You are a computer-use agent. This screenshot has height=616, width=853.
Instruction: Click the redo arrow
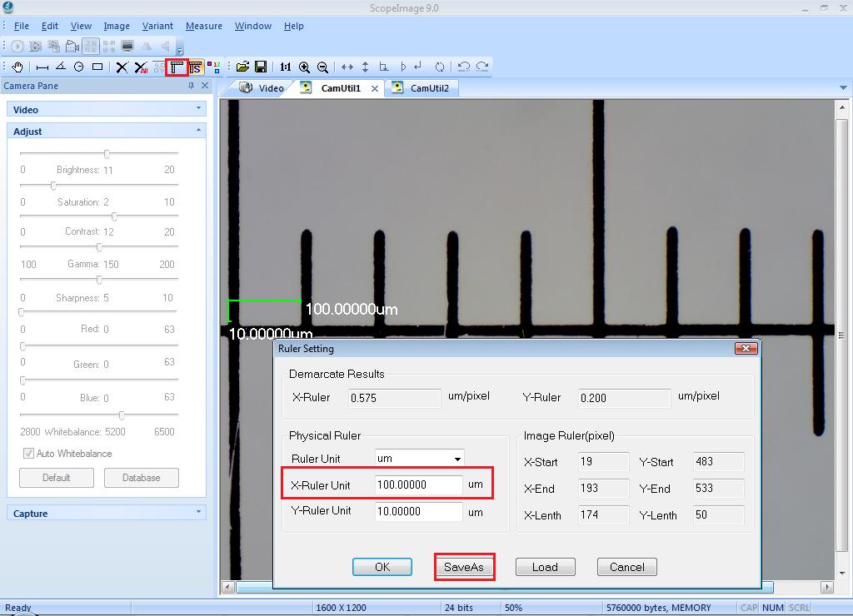click(482, 67)
